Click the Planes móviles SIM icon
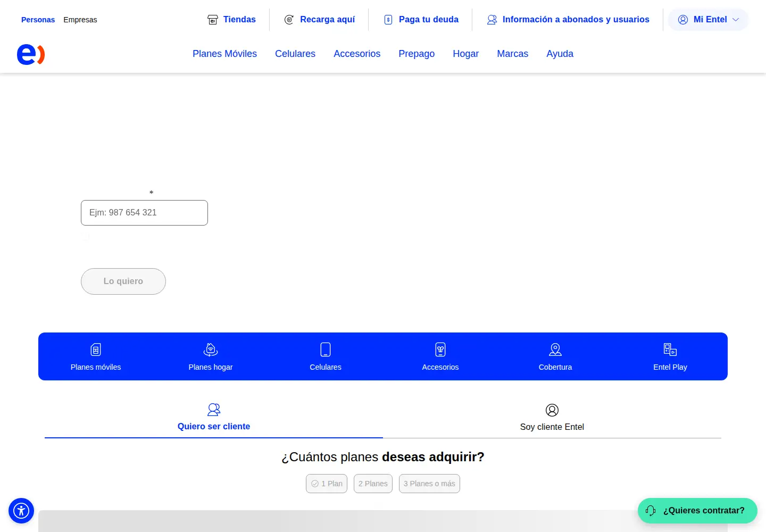 (x=96, y=350)
